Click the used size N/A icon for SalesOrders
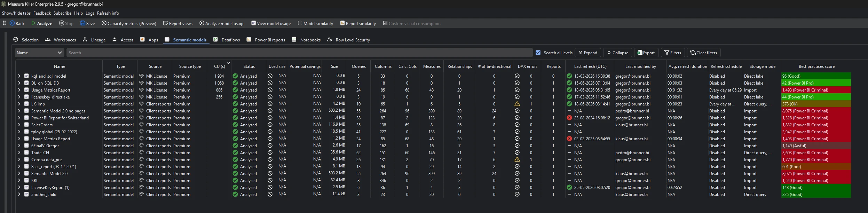This screenshot has width=868, height=213. pyautogui.click(x=270, y=125)
